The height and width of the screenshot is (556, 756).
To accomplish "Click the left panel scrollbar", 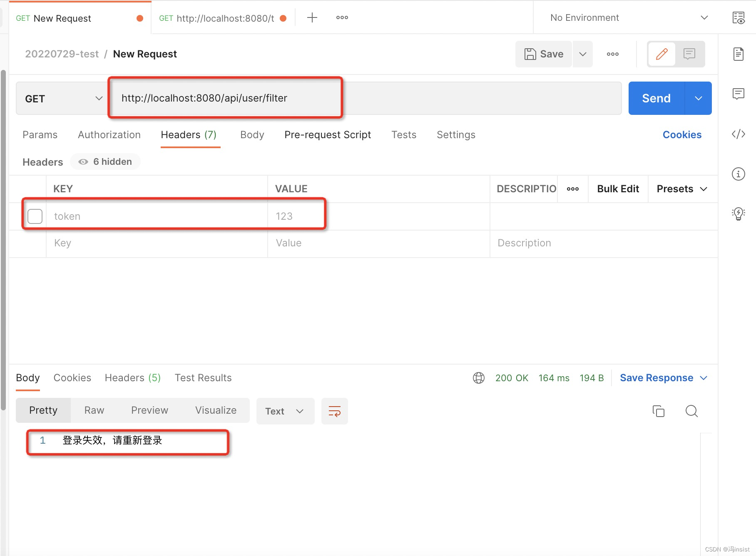I will 3,240.
